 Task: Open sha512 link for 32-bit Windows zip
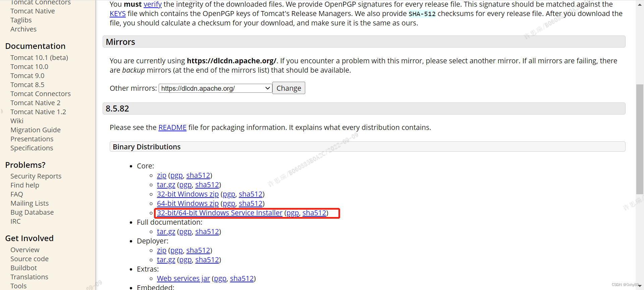(251, 194)
